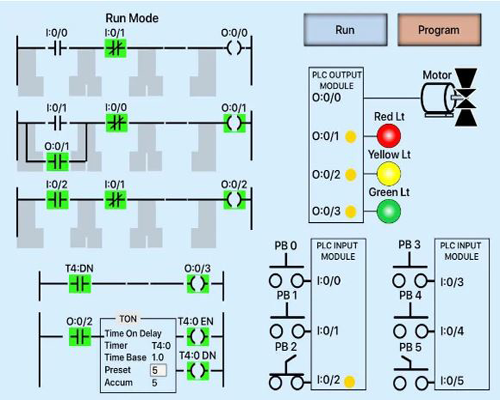The image size is (500, 400).
Task: Select the I:0/0 normally open contact in rung one
Action: [x=57, y=49]
